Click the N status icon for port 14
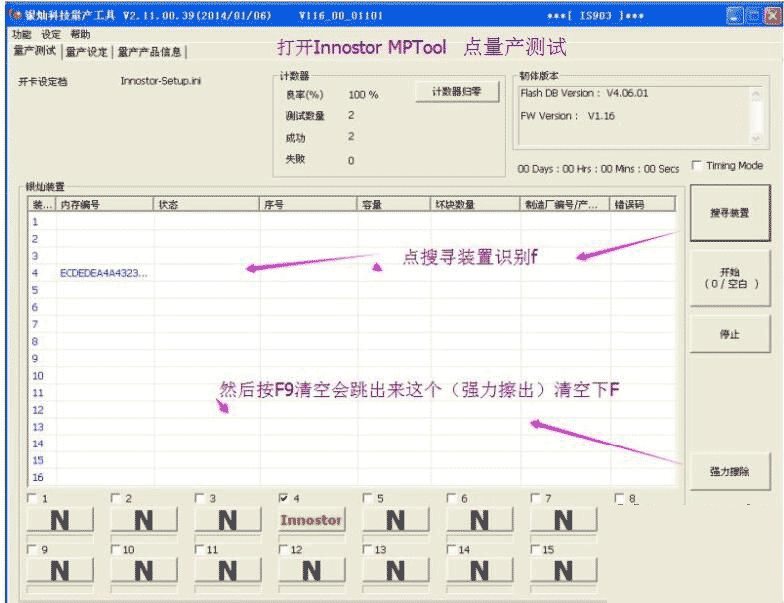The image size is (784, 603). [480, 570]
